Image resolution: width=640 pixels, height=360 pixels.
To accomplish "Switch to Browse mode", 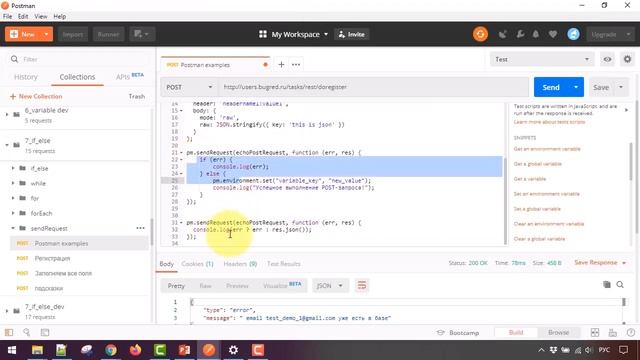I will pyautogui.click(x=558, y=333).
